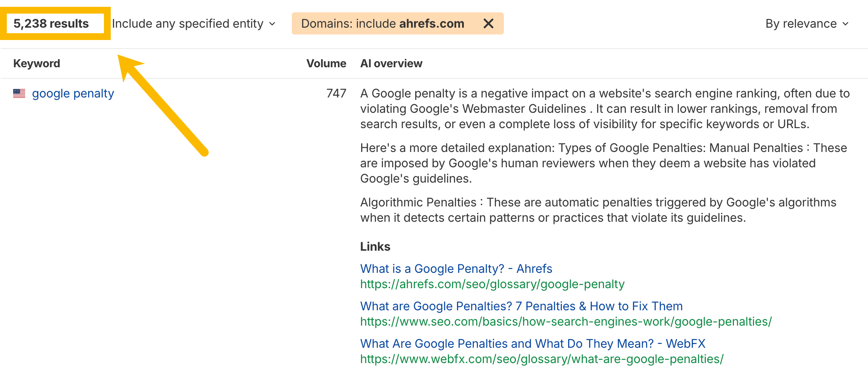This screenshot has height=372, width=868.
Task: Expand the entity filter chevron
Action: [x=273, y=24]
